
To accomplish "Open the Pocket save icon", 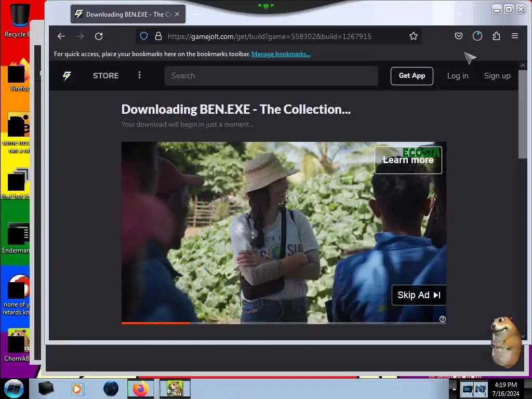I will coord(458,36).
